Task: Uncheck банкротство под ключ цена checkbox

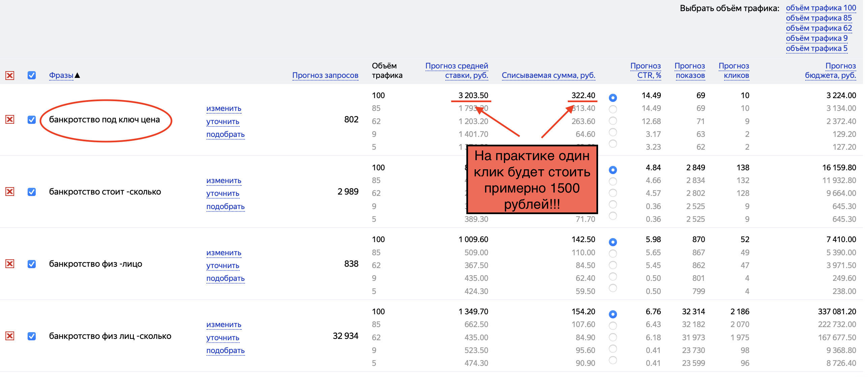Action: click(x=32, y=120)
